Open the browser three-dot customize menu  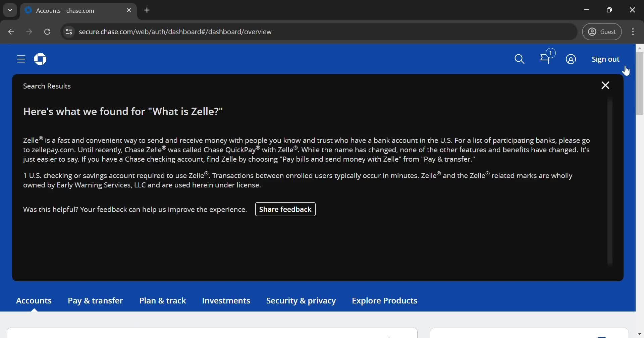point(634,32)
